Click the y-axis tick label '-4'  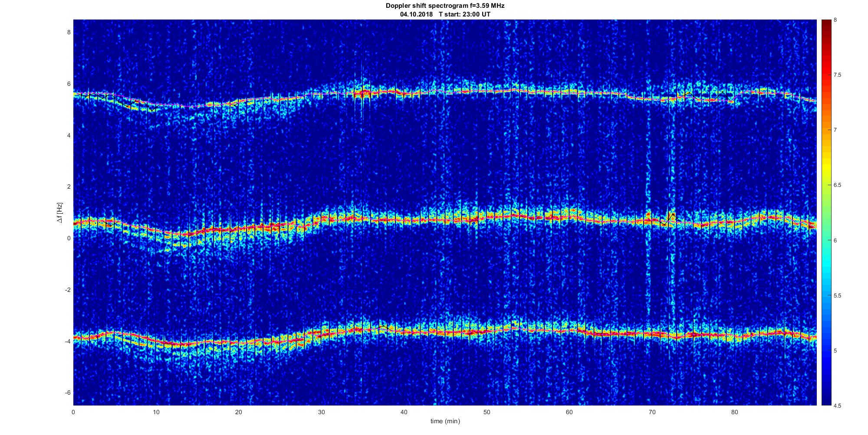tap(67, 341)
